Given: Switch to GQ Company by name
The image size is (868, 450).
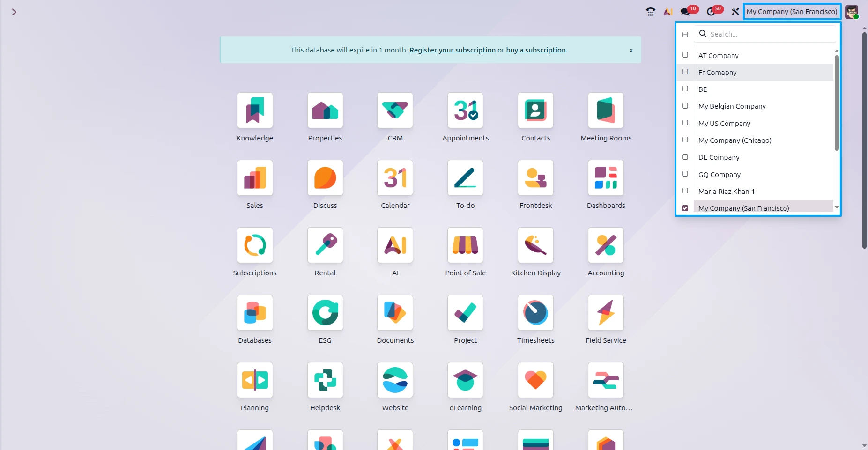Looking at the screenshot, I should point(720,175).
